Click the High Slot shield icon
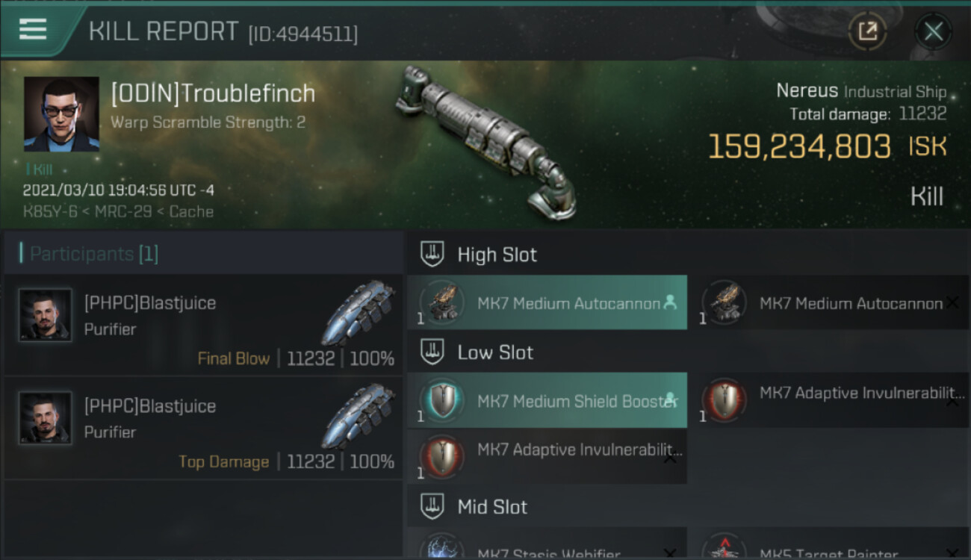Screen dimensions: 971x560 (x=432, y=254)
